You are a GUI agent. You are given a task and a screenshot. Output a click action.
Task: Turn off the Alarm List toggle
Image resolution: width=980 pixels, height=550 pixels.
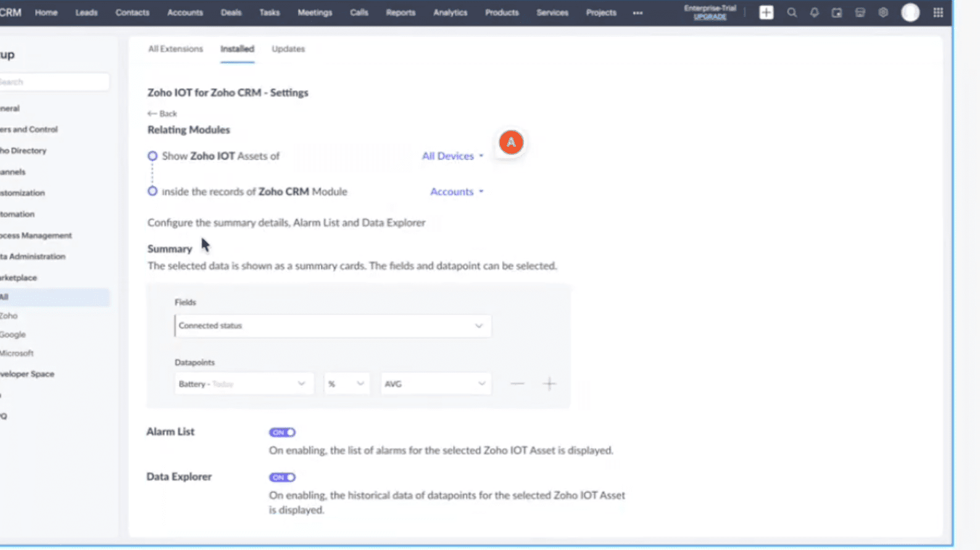pyautogui.click(x=282, y=432)
